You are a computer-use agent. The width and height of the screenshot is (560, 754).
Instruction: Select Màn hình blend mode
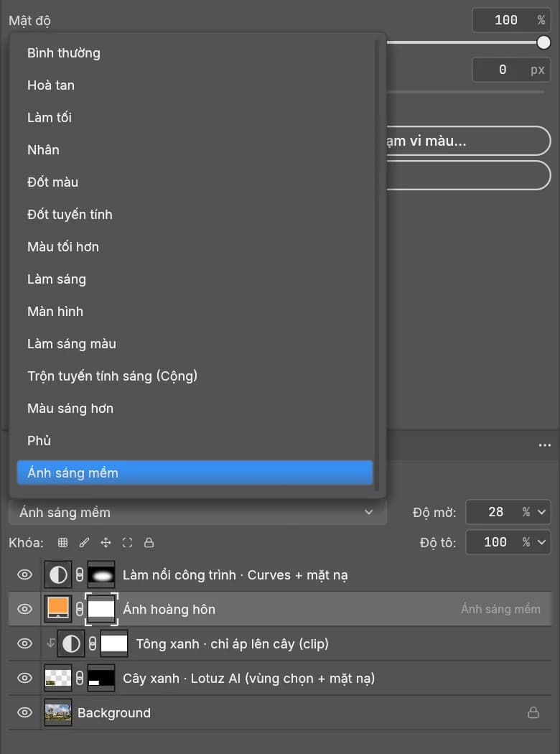coord(195,311)
